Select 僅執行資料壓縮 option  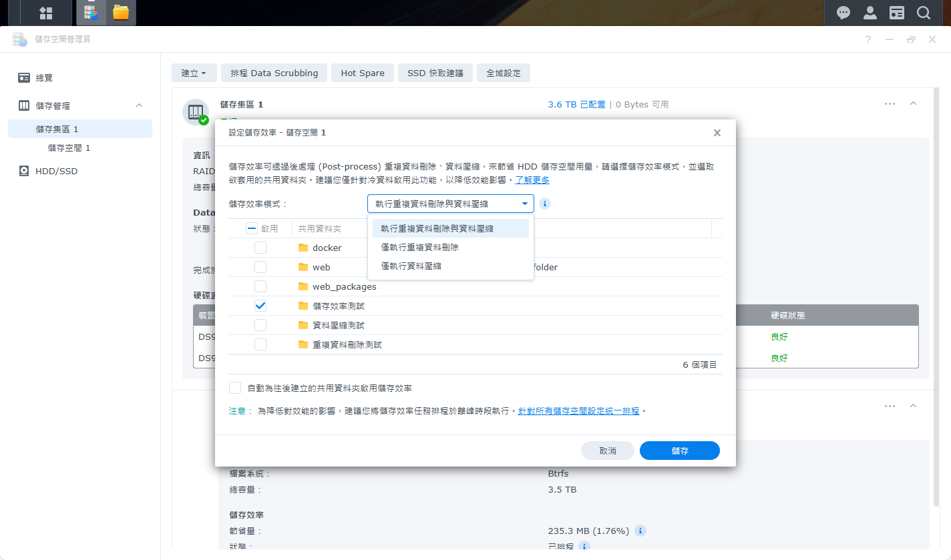coord(451,266)
